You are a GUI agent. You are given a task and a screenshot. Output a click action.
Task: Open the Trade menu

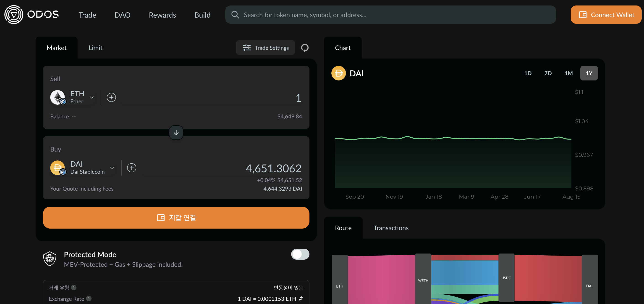87,15
